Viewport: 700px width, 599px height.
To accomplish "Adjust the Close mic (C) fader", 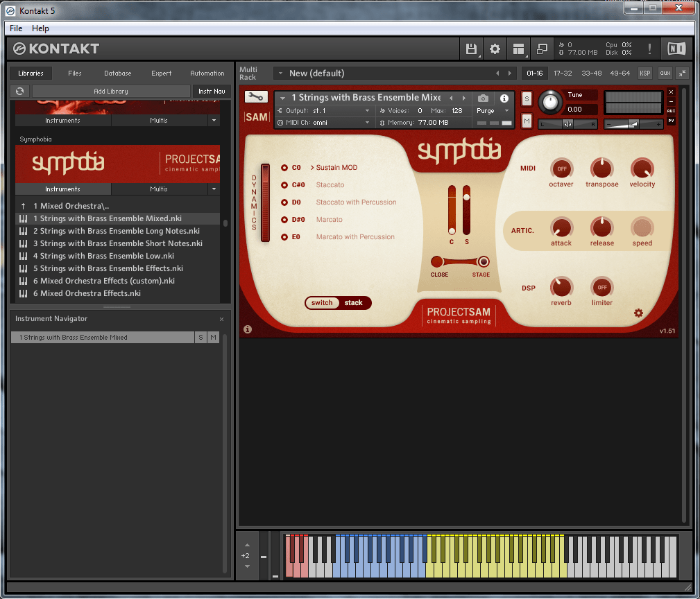I will coord(452,209).
